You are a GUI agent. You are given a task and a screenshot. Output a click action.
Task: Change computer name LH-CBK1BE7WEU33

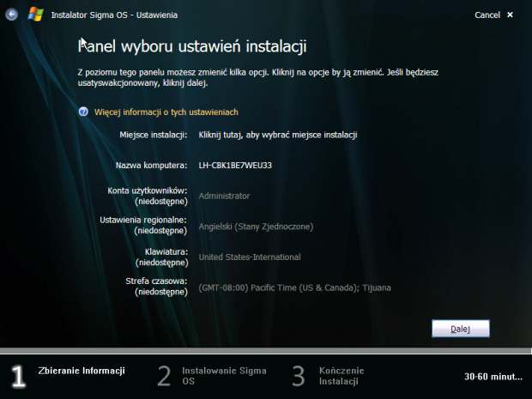(x=235, y=166)
